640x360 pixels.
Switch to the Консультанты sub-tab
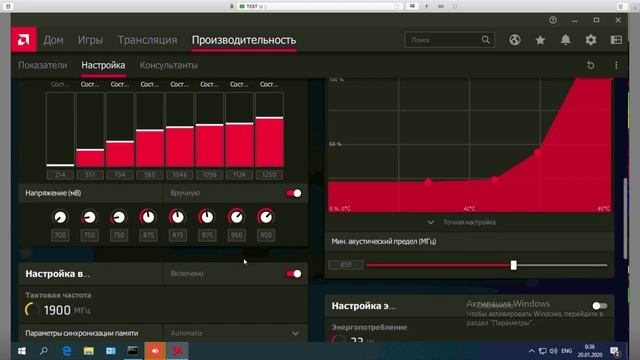(x=169, y=65)
